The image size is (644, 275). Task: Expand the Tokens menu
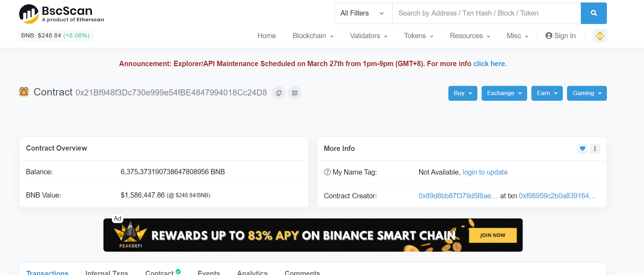tap(418, 36)
